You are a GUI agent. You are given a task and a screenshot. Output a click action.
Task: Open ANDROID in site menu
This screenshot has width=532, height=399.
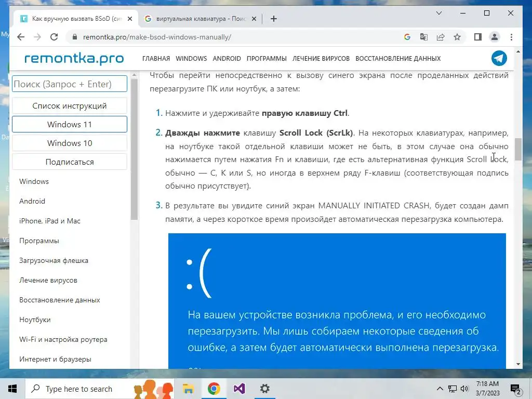[x=227, y=58]
